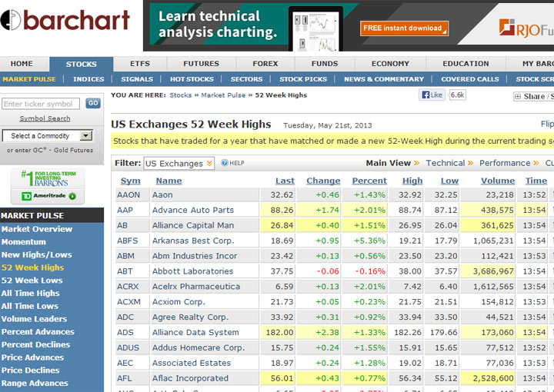The image size is (554, 392).
Task: Click the FREE instant download banner button
Action: click(404, 28)
